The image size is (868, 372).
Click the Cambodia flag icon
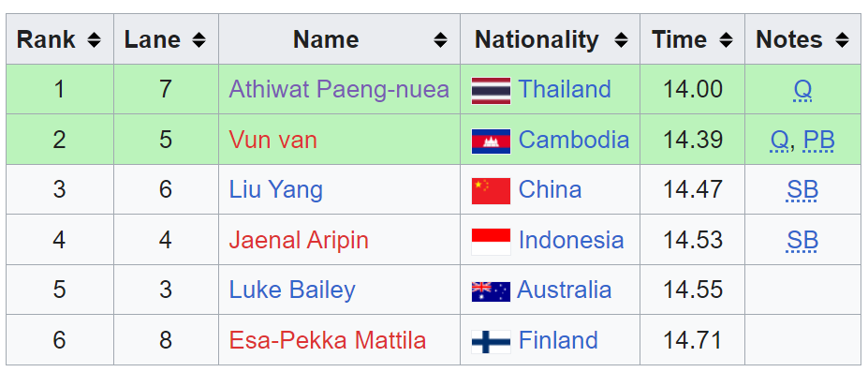pyautogui.click(x=491, y=141)
